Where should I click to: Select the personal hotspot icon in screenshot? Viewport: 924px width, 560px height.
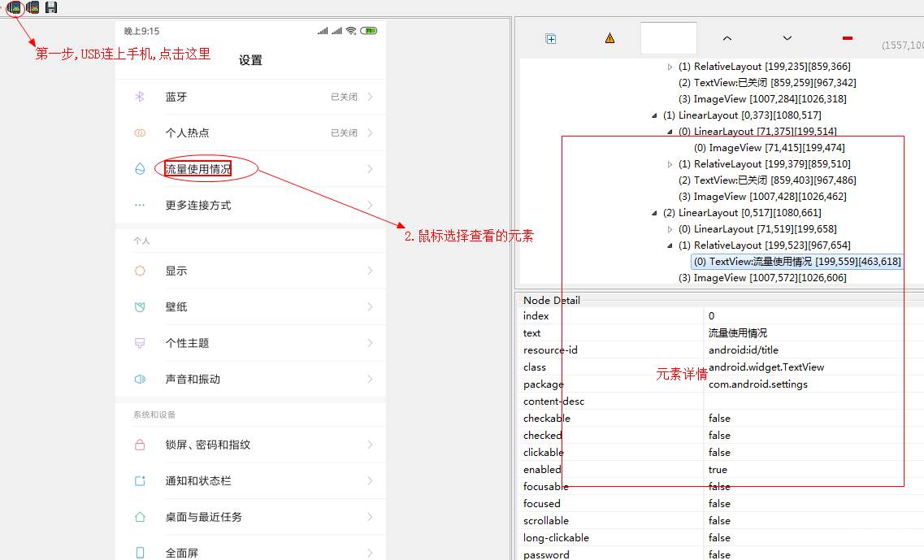point(140,133)
